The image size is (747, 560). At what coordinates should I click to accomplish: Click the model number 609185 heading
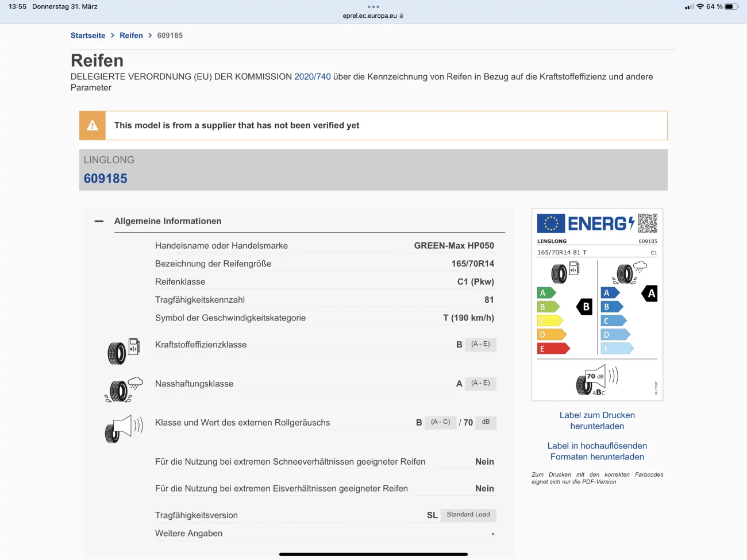pyautogui.click(x=106, y=179)
